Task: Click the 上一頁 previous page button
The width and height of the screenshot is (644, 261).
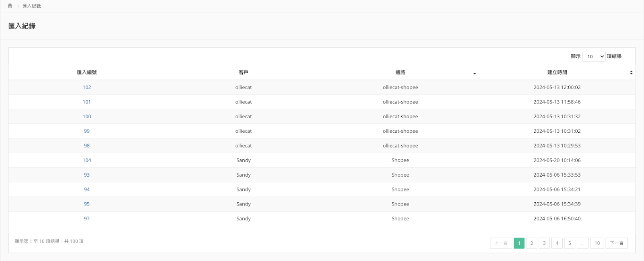Action: (501, 243)
